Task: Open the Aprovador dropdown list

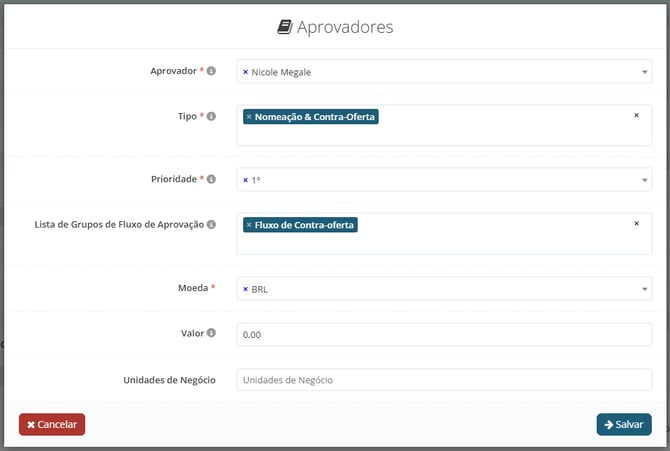Action: pyautogui.click(x=644, y=72)
